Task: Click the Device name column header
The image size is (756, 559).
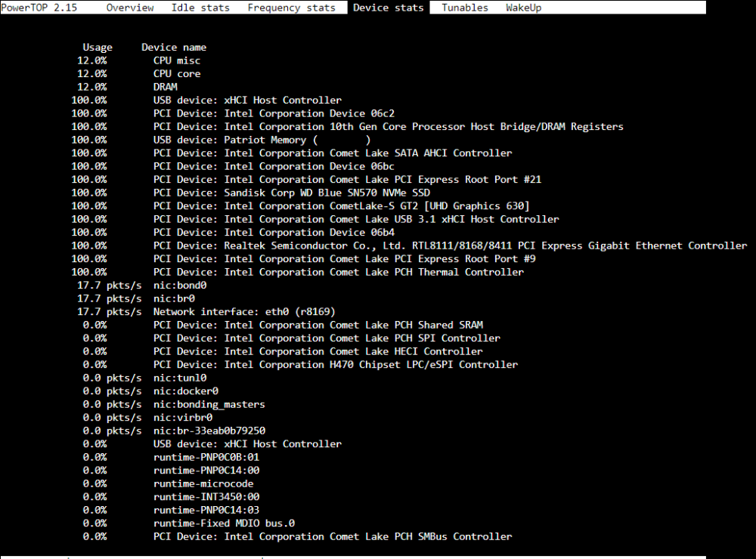Action: pos(174,48)
